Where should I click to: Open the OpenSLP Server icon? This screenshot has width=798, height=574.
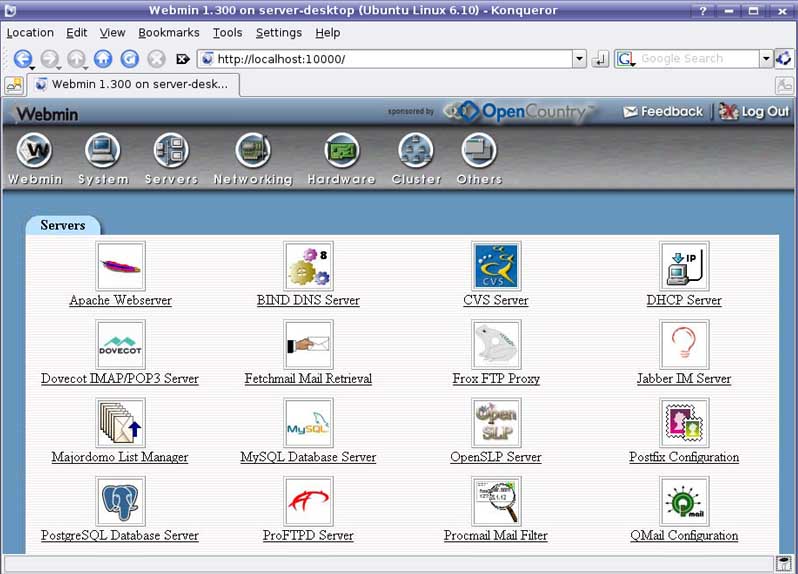point(496,423)
